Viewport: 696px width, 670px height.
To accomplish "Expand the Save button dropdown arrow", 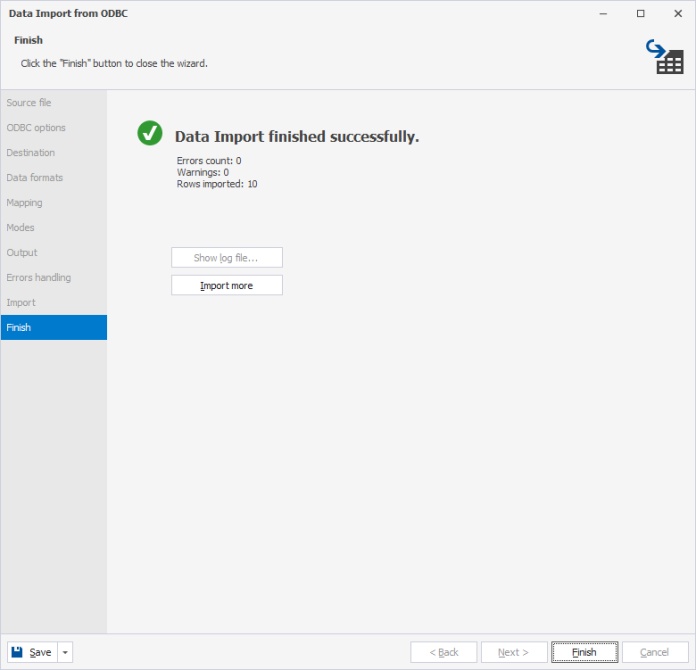I will 65,652.
